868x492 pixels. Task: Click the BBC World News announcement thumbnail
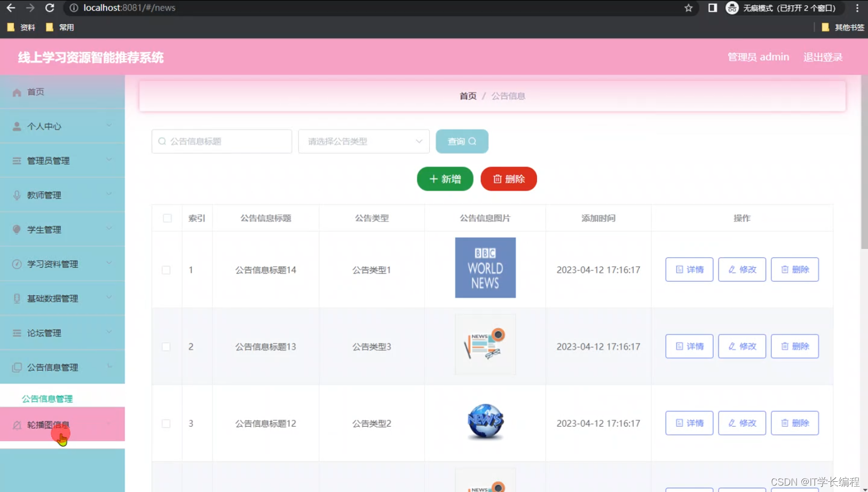(x=485, y=268)
